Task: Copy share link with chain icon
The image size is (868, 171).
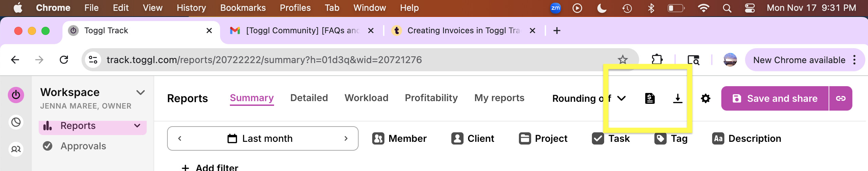Action: (x=840, y=98)
